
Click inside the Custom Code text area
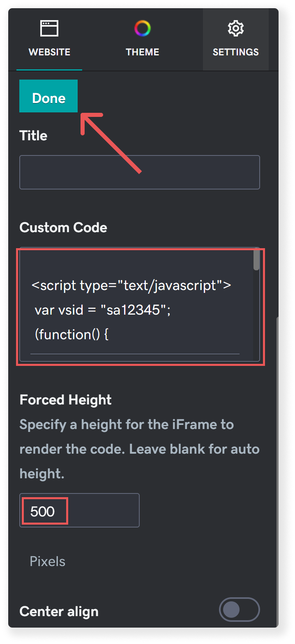[140, 305]
